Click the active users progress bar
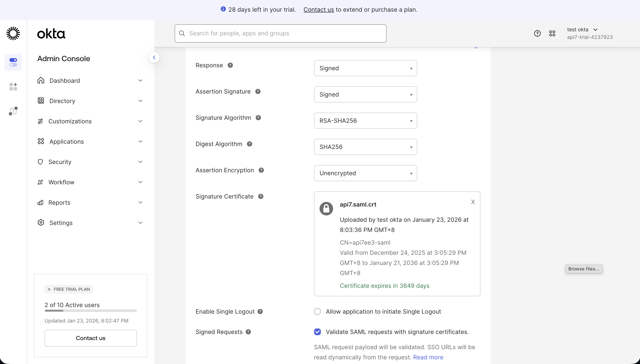The image size is (640, 364). coord(91,311)
